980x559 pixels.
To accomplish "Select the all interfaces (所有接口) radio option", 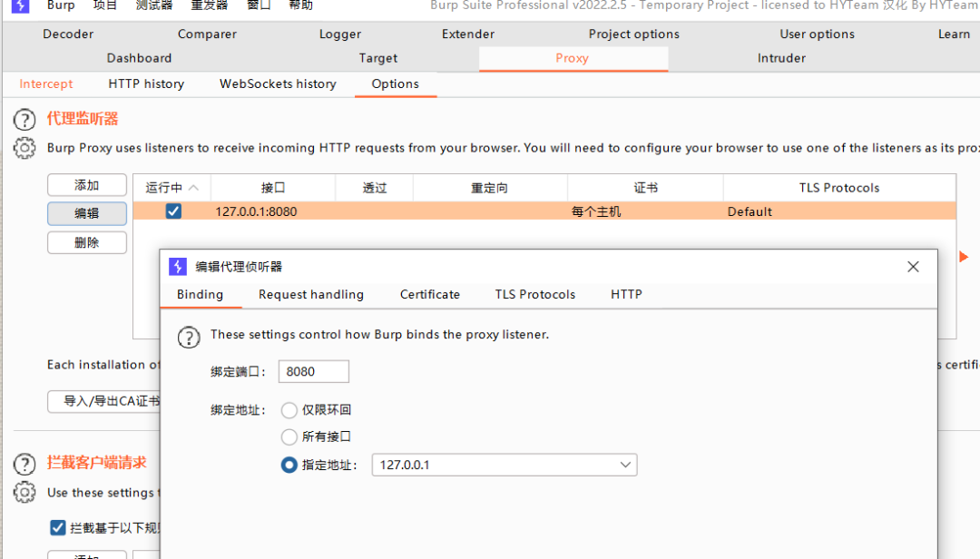I will click(289, 436).
